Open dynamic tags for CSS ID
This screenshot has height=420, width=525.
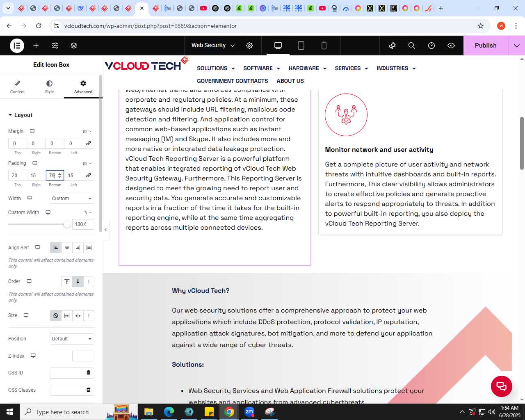(x=89, y=373)
